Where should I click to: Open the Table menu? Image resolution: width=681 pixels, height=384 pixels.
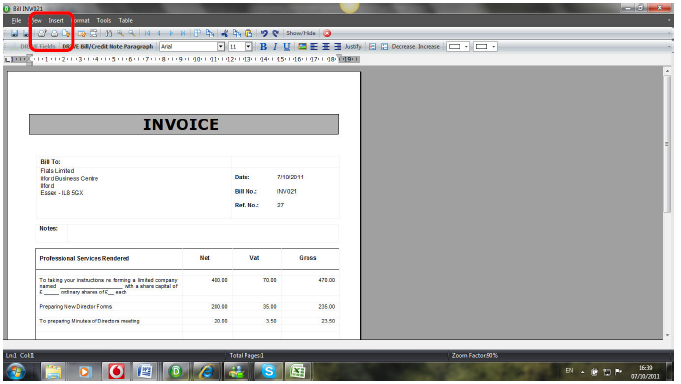[126, 20]
